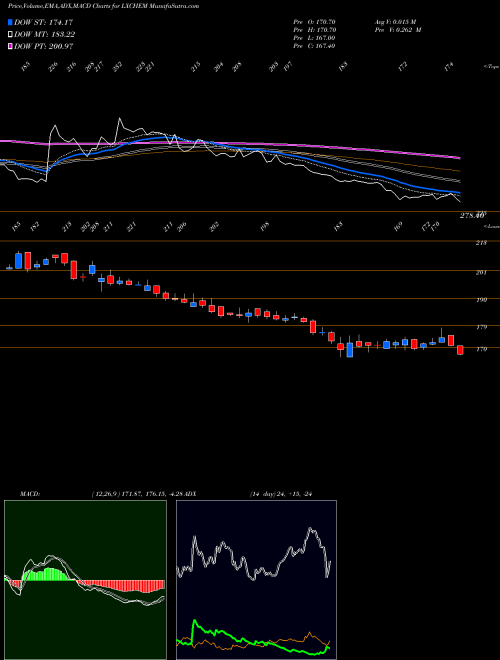The height and width of the screenshot is (660, 500).
Task: Click the last red candlestick on the chart
Action: (460, 350)
